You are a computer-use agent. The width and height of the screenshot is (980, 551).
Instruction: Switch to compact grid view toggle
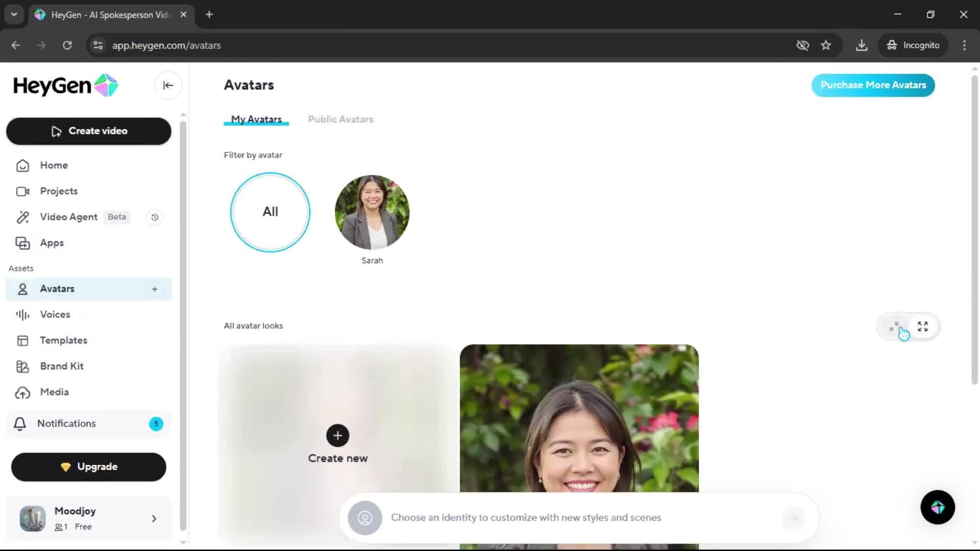pos(894,327)
